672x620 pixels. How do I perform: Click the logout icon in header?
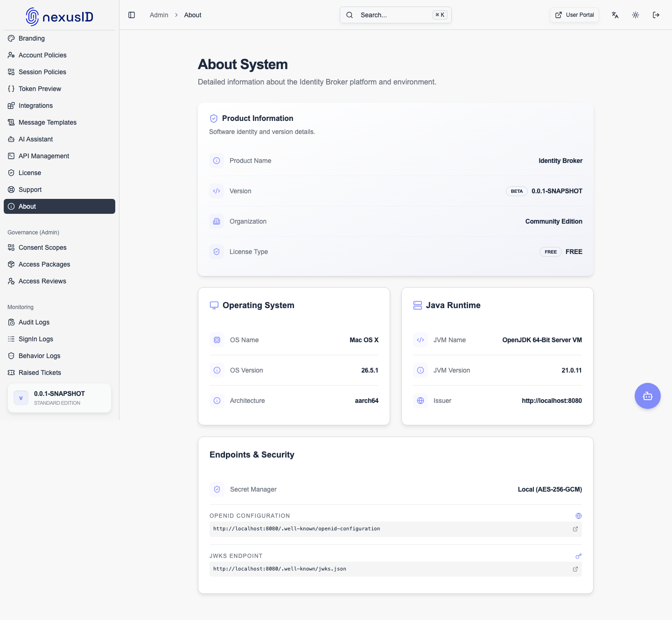click(656, 15)
